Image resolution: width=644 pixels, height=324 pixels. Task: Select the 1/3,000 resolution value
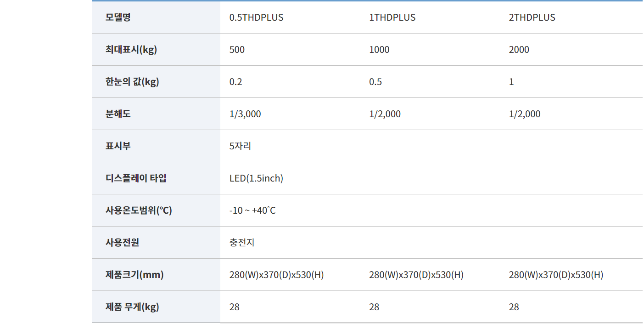(245, 114)
